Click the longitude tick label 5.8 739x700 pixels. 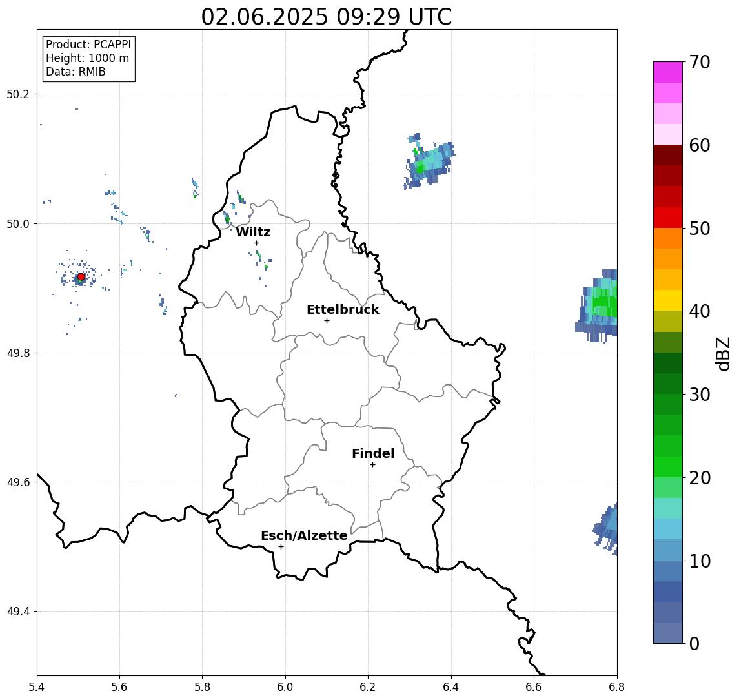pos(202,687)
